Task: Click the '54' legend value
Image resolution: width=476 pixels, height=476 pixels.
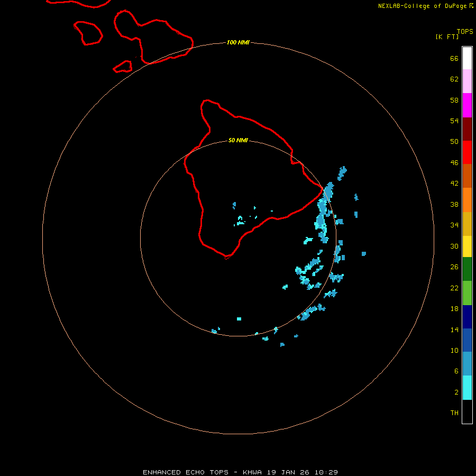Action: (454, 121)
